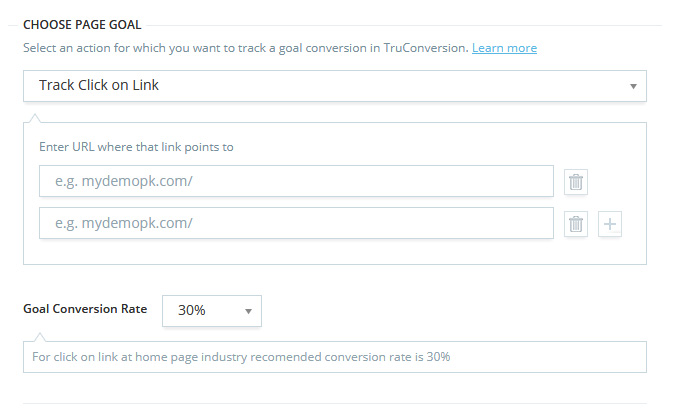Click the 'Enter URL where that link points to' label
Screen dimensions: 679x420
click(x=136, y=147)
